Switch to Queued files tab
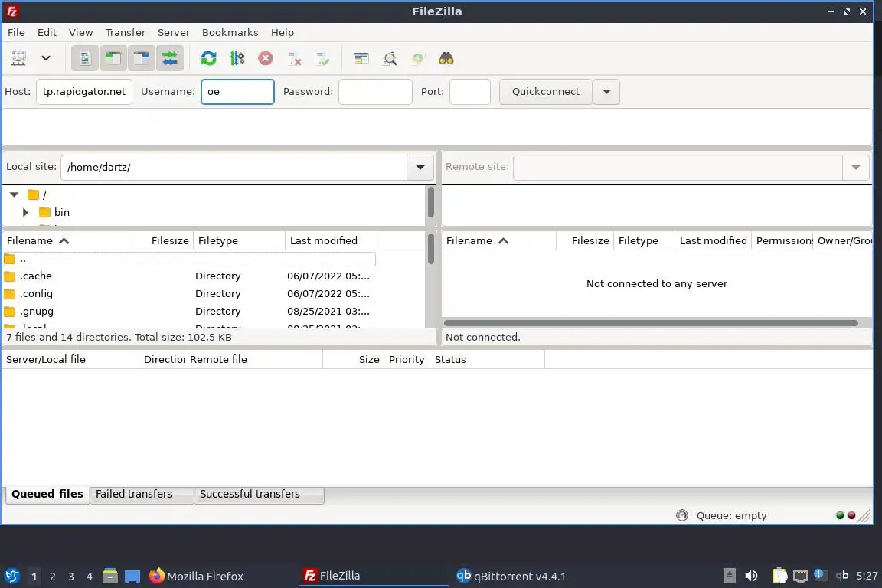This screenshot has height=588, width=882. click(x=47, y=494)
